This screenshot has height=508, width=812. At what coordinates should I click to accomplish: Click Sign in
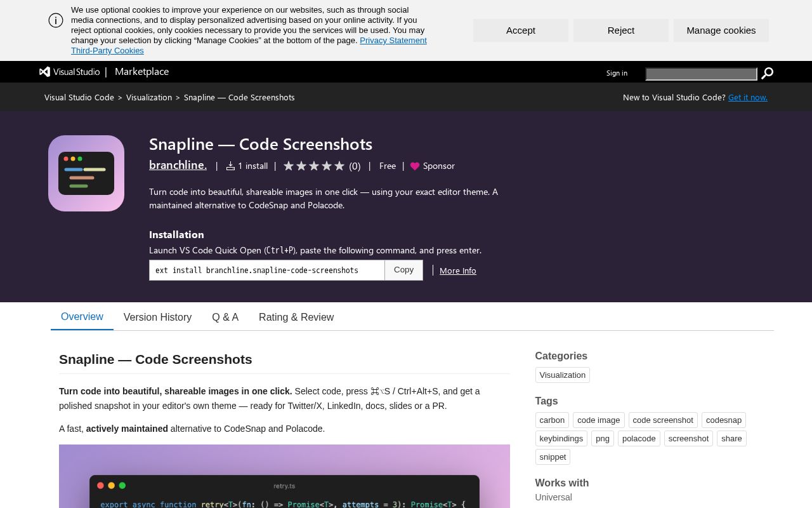(x=617, y=73)
